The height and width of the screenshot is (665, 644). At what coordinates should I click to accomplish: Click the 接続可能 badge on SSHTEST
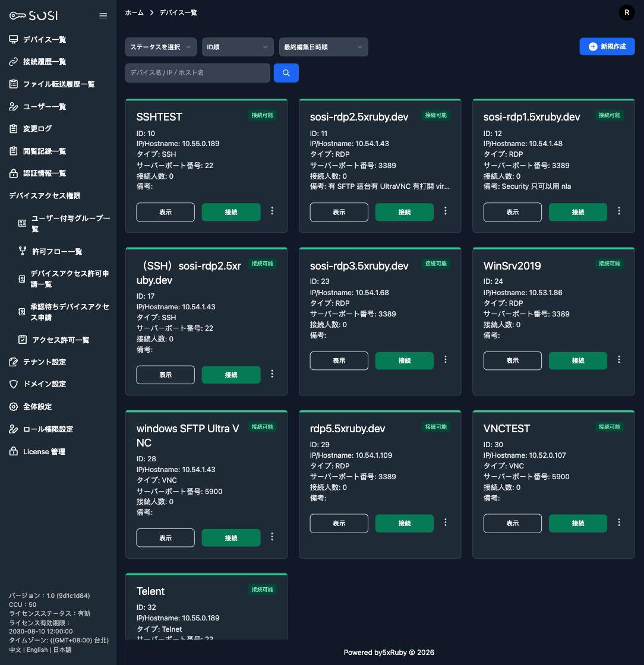pyautogui.click(x=262, y=115)
